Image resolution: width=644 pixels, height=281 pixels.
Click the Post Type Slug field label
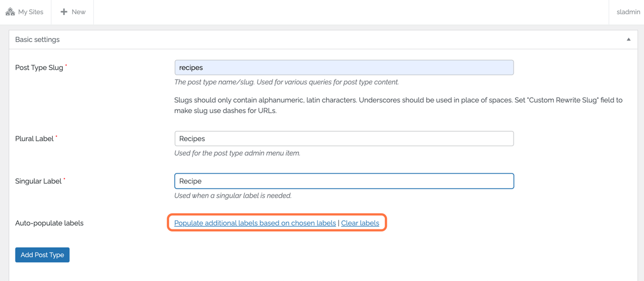(x=39, y=68)
